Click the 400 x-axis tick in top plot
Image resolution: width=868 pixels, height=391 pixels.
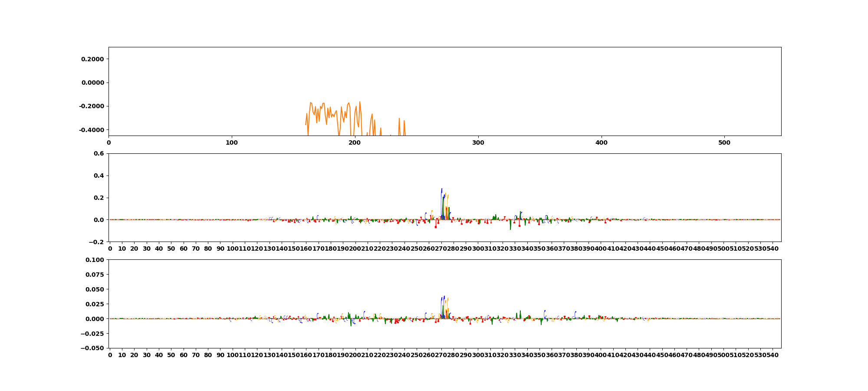pos(601,142)
